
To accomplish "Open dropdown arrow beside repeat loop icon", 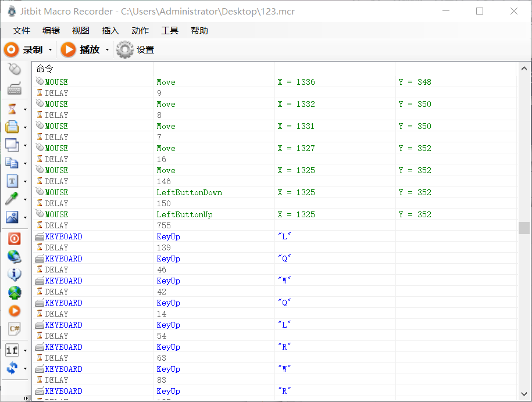I will tap(26, 368).
